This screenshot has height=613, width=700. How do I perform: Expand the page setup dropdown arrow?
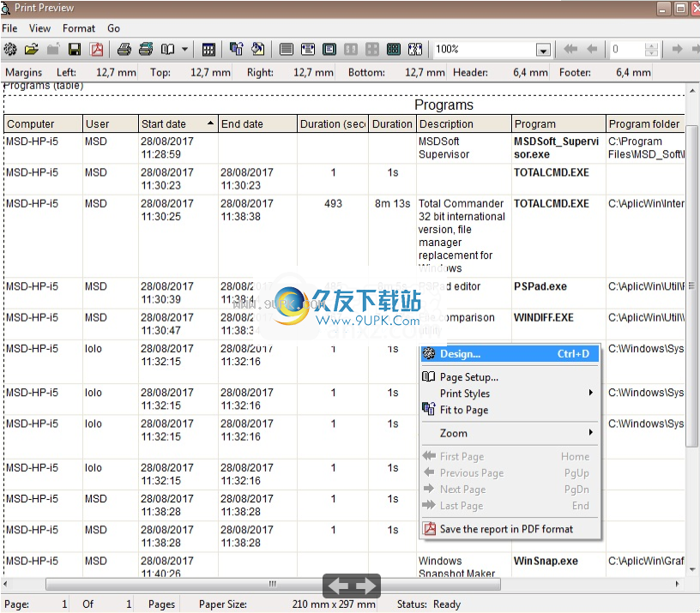click(184, 49)
